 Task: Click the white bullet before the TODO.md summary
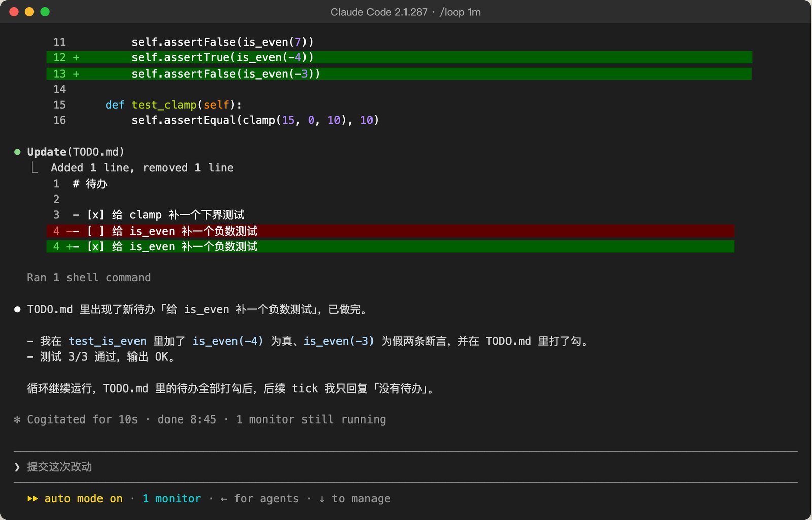(17, 309)
